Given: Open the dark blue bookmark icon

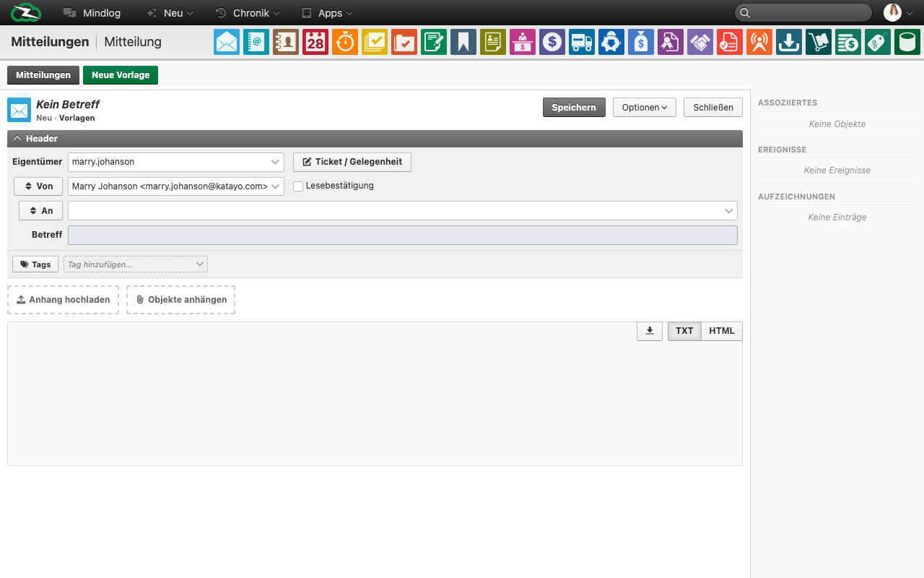Looking at the screenshot, I should [463, 42].
